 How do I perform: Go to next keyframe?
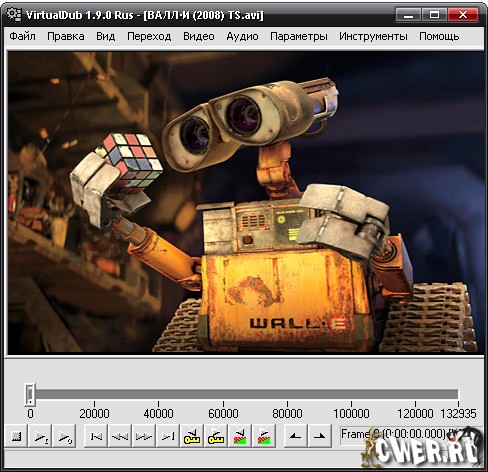(216, 436)
